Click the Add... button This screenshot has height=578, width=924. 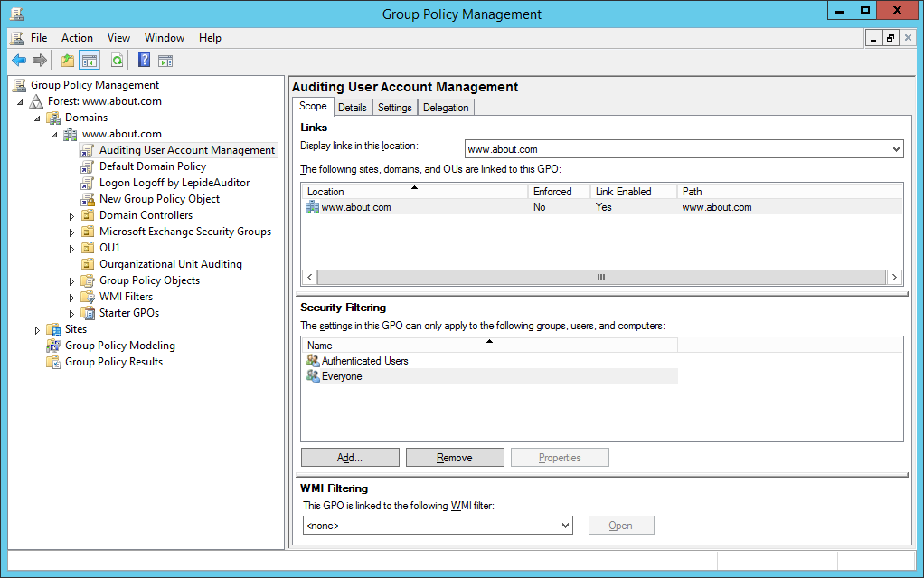350,458
